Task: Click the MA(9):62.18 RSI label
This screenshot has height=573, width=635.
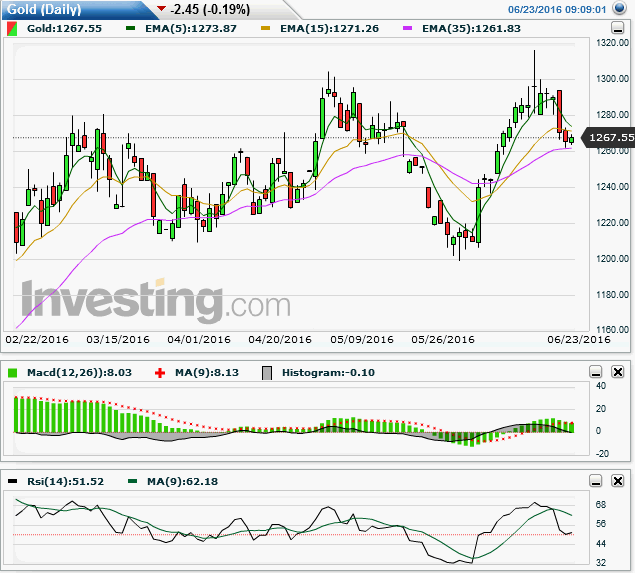Action: click(183, 481)
